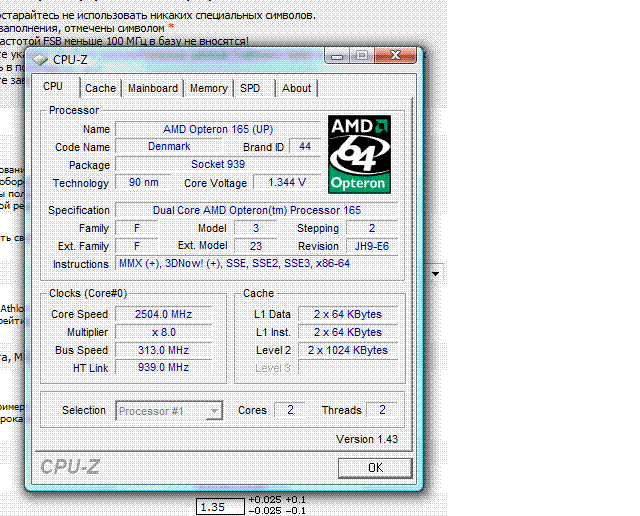Click the bus speed value '313.0 MHz'
The image size is (640, 516).
[x=164, y=350]
